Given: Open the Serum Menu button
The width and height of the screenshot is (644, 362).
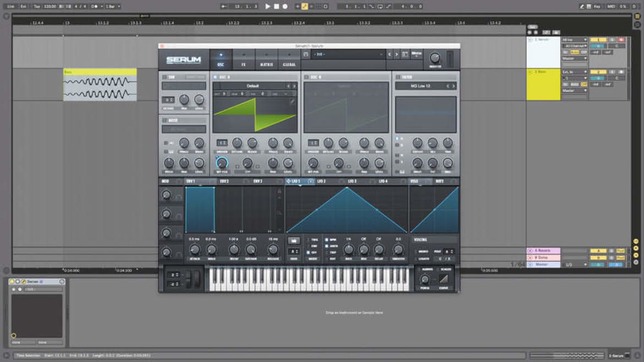Looking at the screenshot, I should pos(417,55).
